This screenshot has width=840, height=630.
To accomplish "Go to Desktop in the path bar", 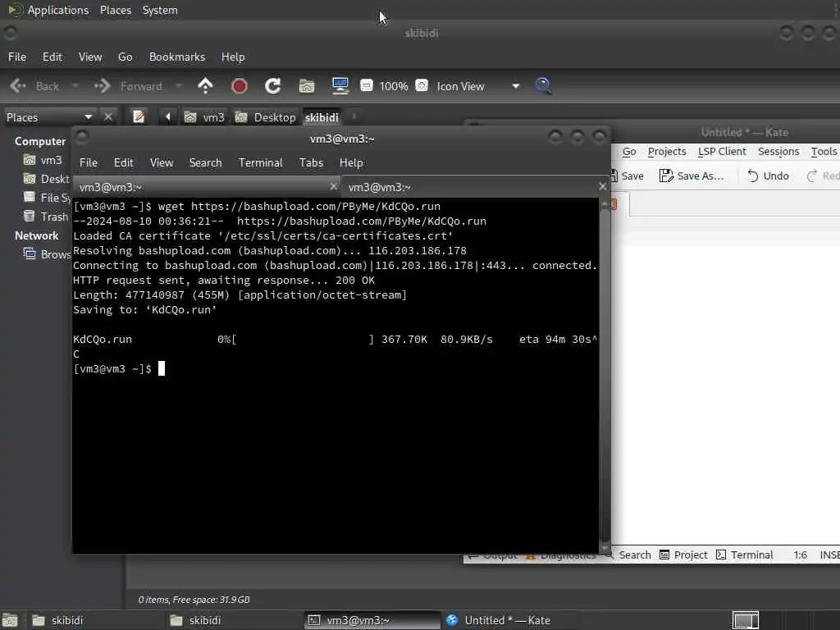I will click(265, 116).
